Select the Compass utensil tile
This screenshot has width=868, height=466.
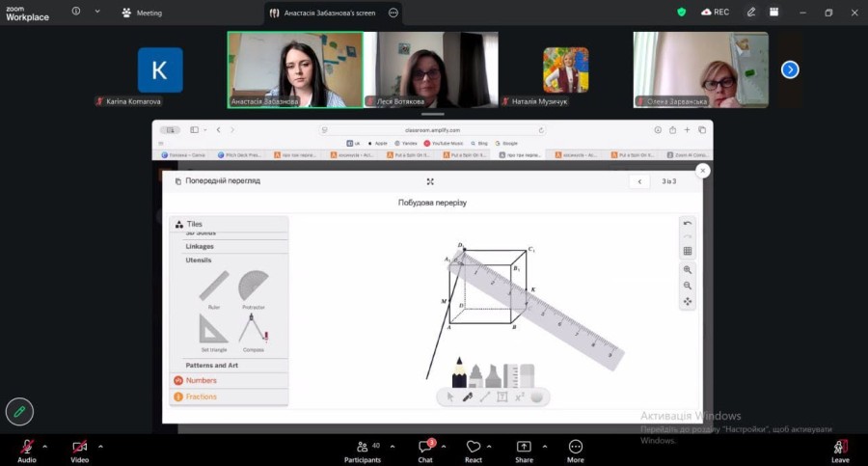tap(254, 331)
